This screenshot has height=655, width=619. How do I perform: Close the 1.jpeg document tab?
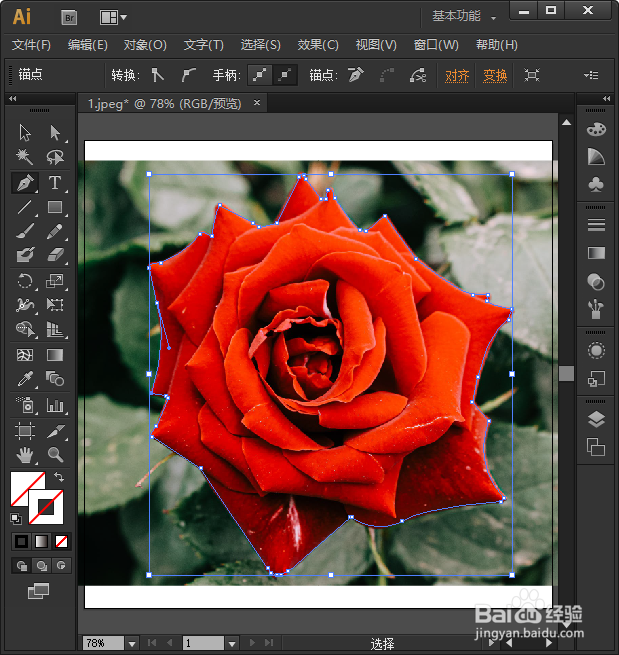point(257,102)
